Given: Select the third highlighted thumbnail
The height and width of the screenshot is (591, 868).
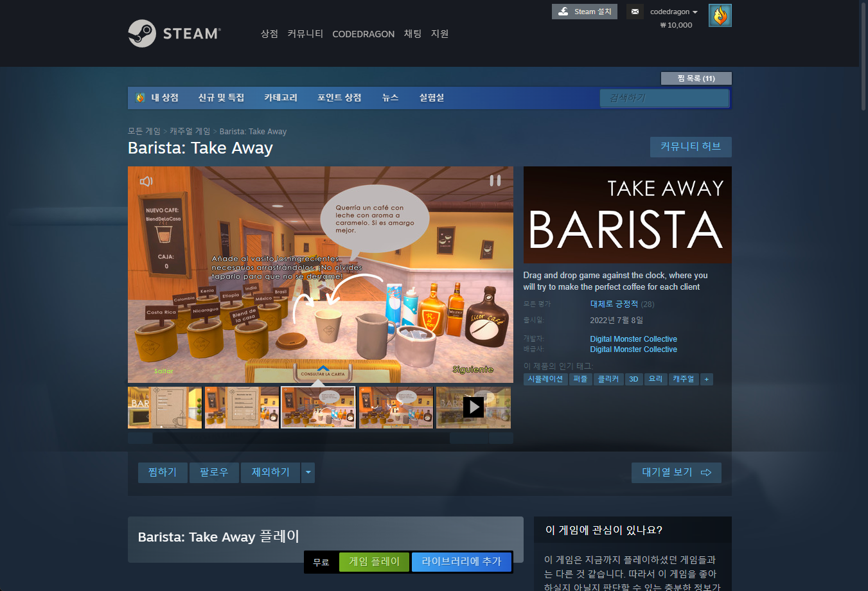Looking at the screenshot, I should (x=318, y=407).
